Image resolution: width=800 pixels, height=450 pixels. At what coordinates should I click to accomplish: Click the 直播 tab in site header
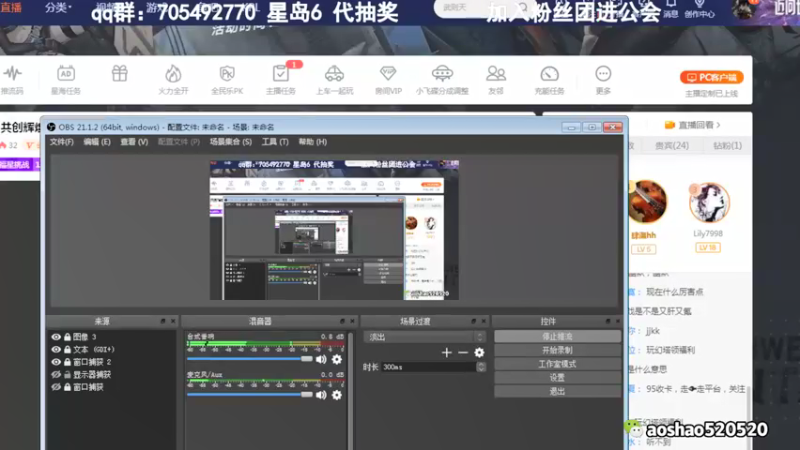coord(11,7)
